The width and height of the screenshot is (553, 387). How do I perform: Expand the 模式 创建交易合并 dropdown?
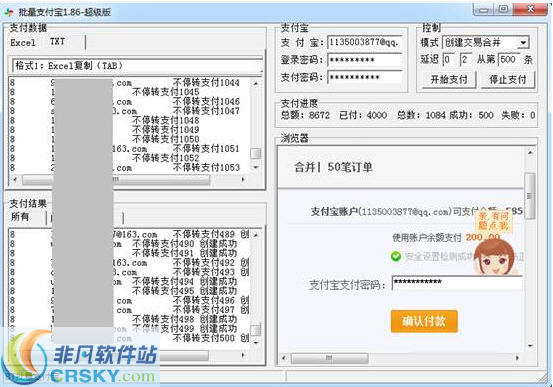523,43
